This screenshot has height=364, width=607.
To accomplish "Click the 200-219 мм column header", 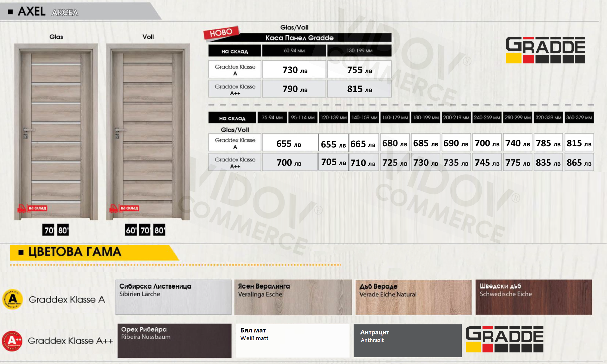I will pyautogui.click(x=456, y=118).
